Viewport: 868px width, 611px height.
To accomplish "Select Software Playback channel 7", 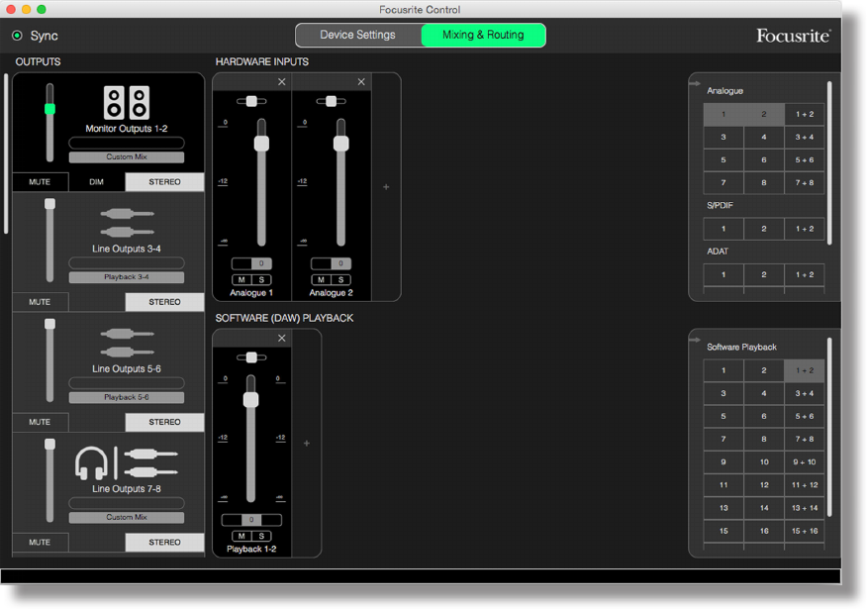I will 723,440.
